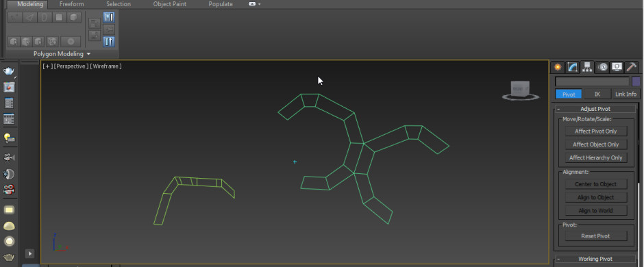Open the Wireframe shading label menu
The height and width of the screenshot is (267, 644).
pyautogui.click(x=106, y=66)
